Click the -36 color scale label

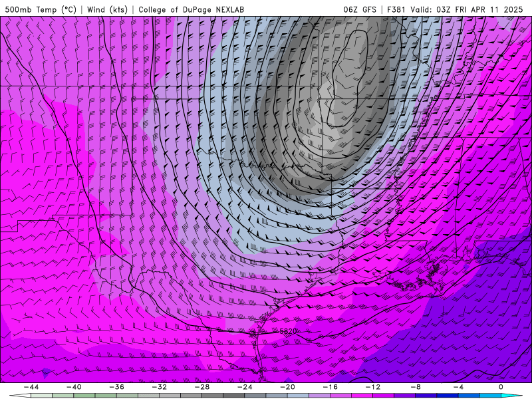coord(116,387)
